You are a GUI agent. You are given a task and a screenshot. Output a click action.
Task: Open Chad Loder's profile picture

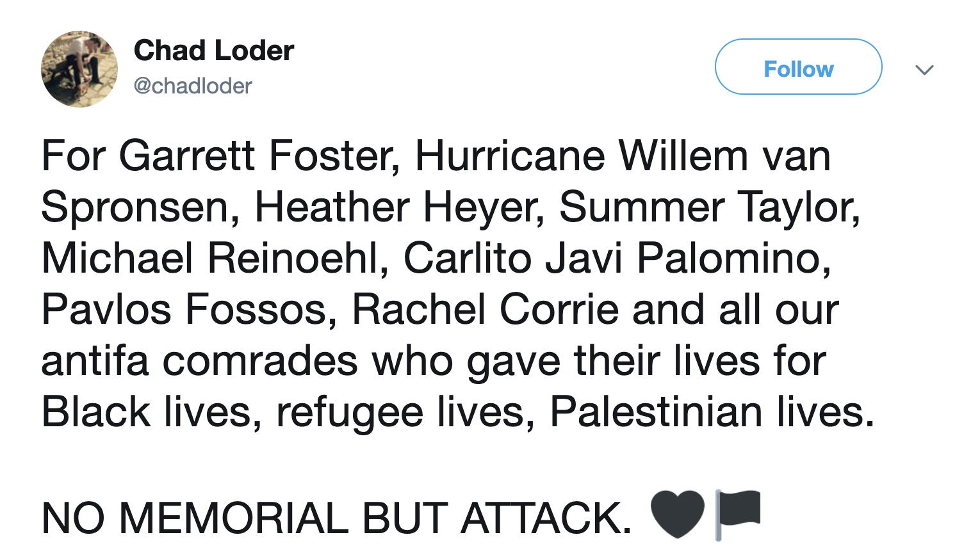pyautogui.click(x=79, y=69)
